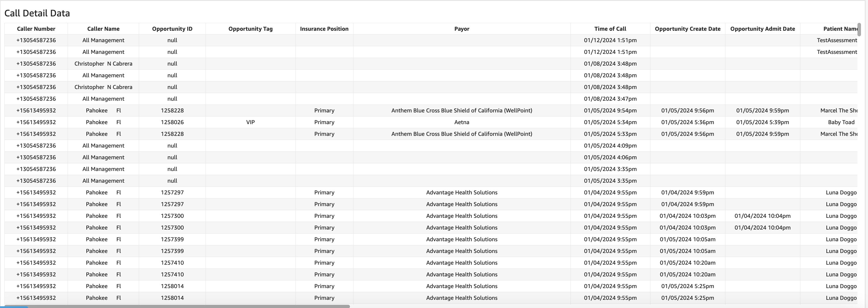This screenshot has height=308, width=868.
Task: Click the horizontal scrollbar thumb at bottom
Action: pos(177,306)
